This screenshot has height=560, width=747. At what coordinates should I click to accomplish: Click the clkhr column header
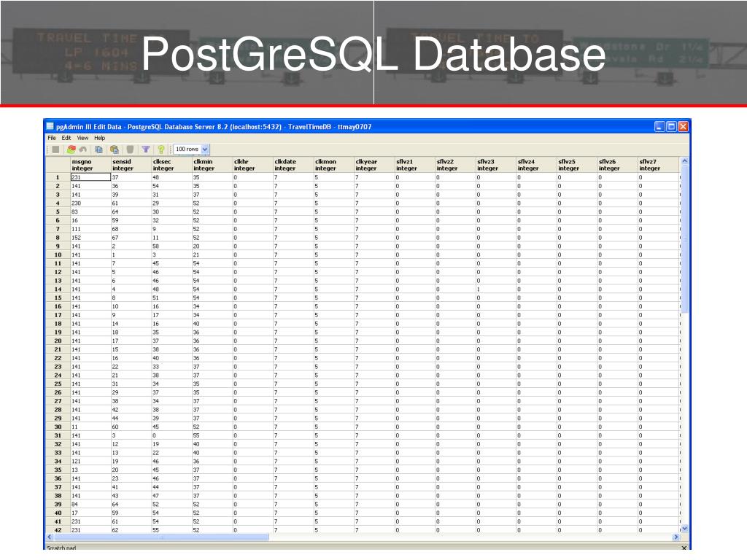tap(252, 165)
